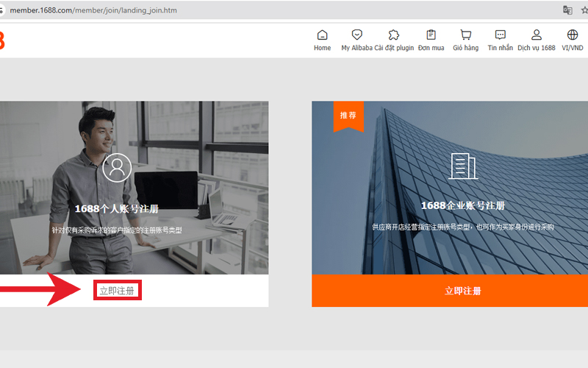Open the Tin nhắn message icon
Image resolution: width=588 pixels, height=368 pixels.
(x=501, y=35)
